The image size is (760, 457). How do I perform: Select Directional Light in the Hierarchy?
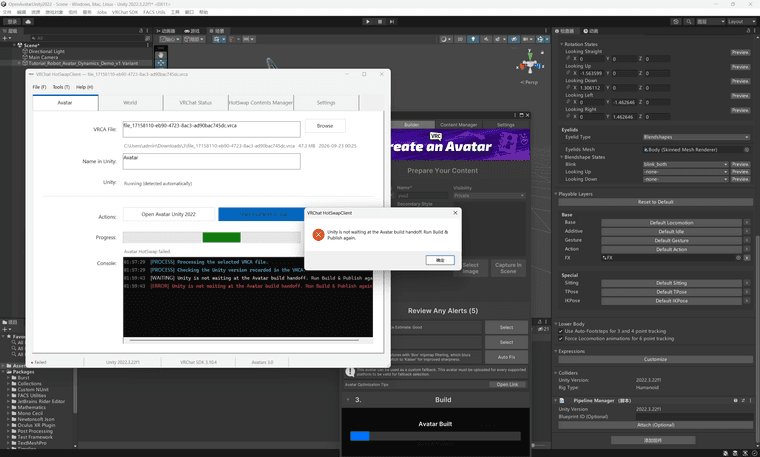tap(47, 51)
